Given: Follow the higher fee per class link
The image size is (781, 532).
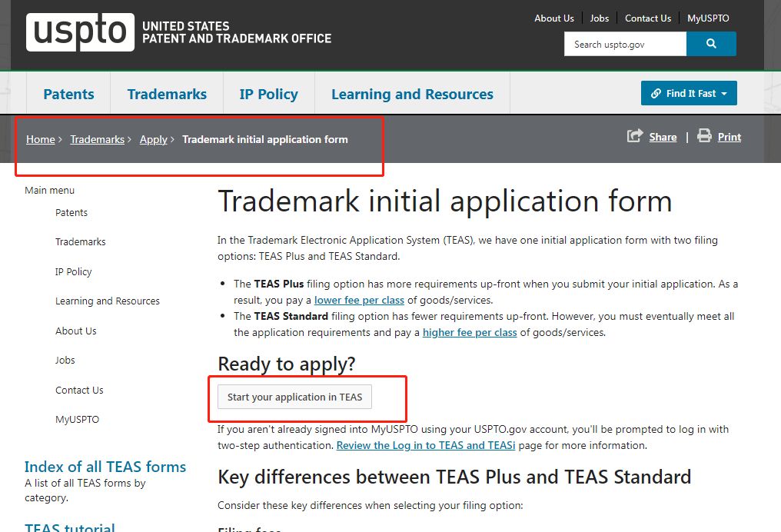Looking at the screenshot, I should point(470,332).
